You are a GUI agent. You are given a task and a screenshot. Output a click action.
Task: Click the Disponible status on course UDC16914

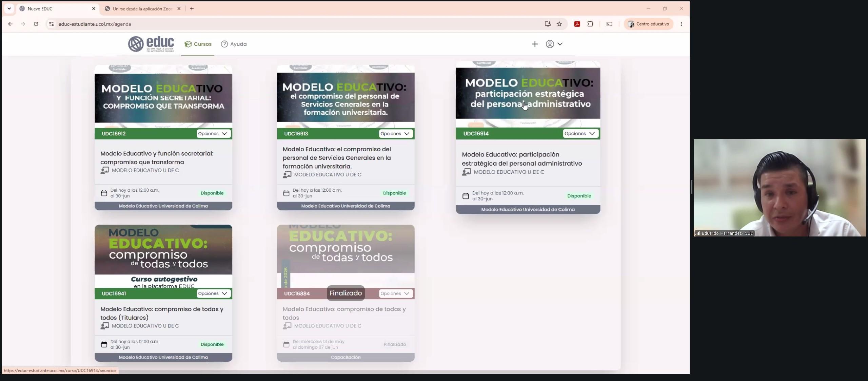click(x=579, y=196)
